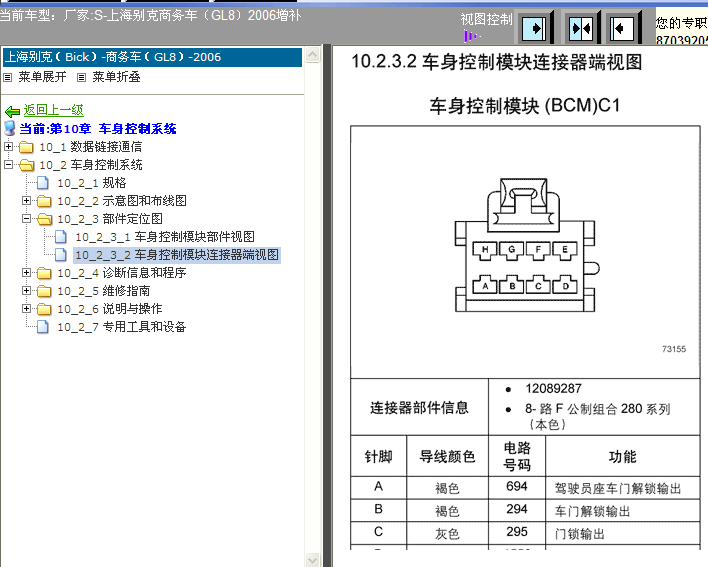Click the center-split view control icon
This screenshot has height=567, width=708.
tap(582, 28)
